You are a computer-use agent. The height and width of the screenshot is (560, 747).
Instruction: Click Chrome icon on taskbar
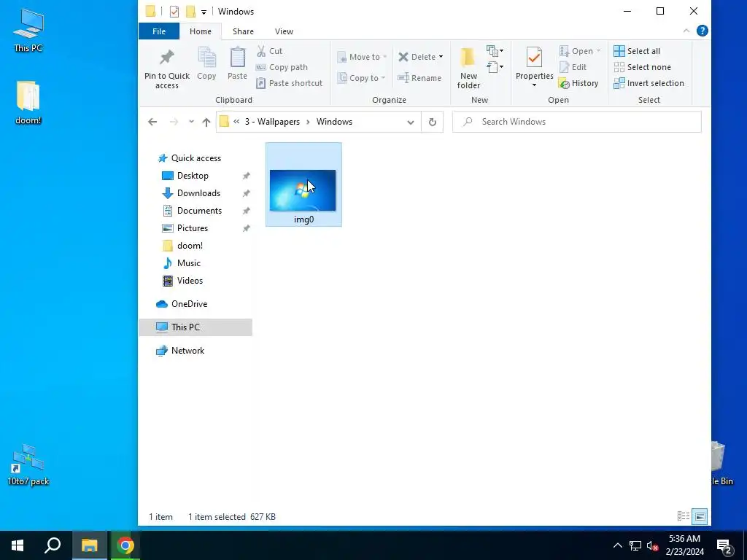125,545
